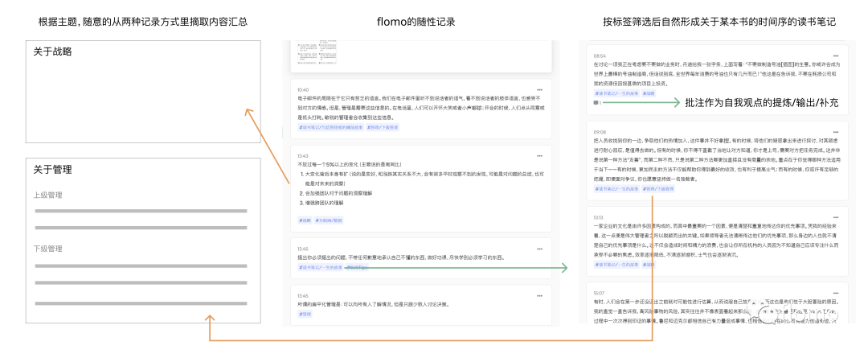
Task: Click the #战略 tag in the 08:54 note
Action: pos(649,93)
